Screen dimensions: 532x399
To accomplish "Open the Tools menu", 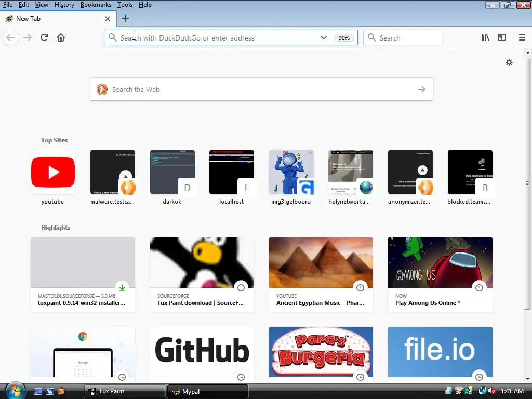I will click(125, 5).
